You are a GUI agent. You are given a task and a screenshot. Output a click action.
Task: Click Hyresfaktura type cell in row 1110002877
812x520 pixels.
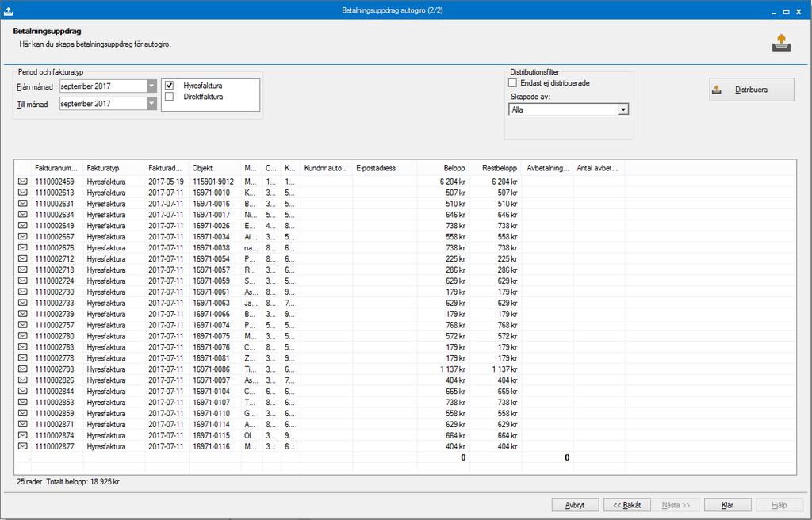point(106,446)
